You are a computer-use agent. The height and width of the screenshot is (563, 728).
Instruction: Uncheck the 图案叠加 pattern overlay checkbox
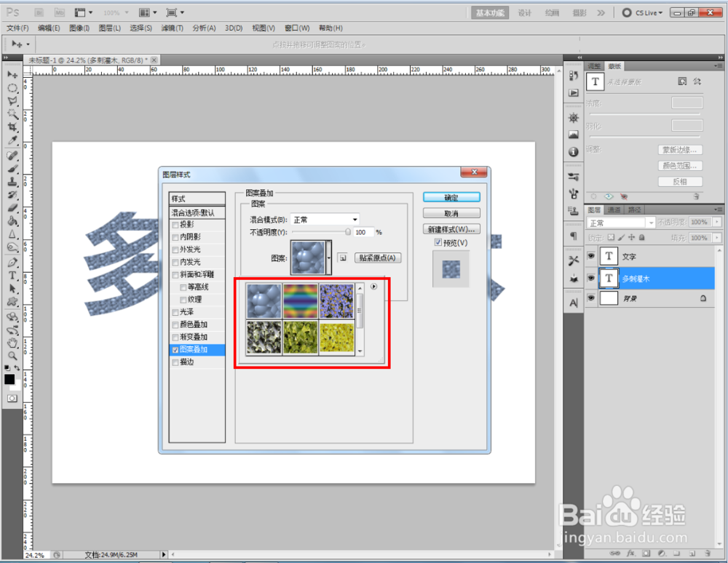click(175, 350)
